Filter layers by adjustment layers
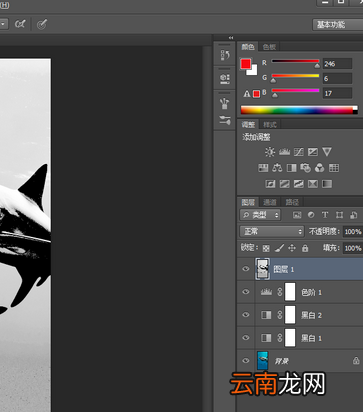 311,215
